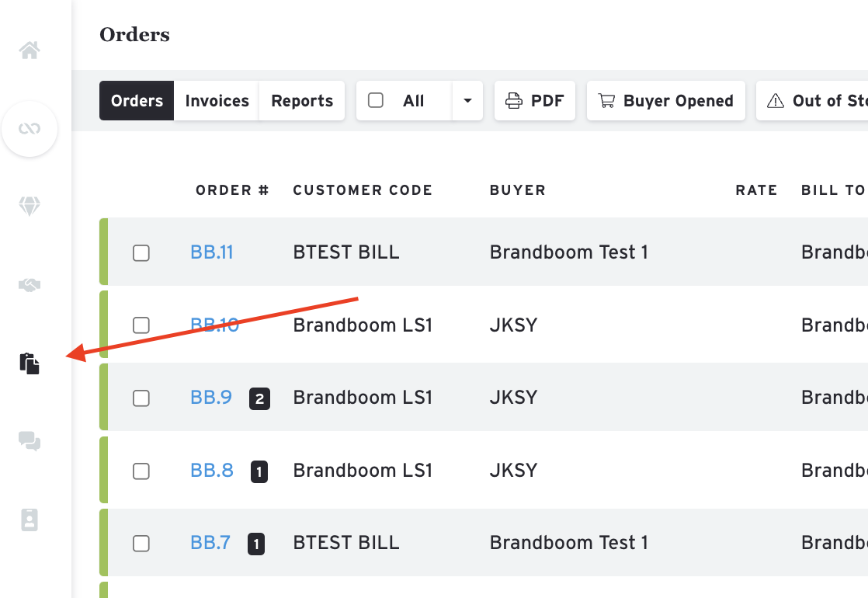Check the box for order BB.7

click(x=141, y=544)
